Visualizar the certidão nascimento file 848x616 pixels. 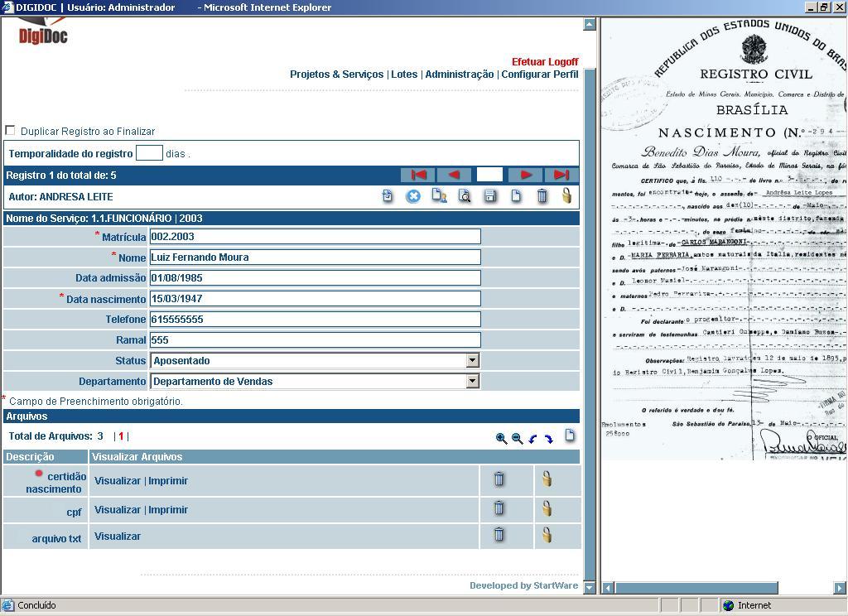(x=118, y=481)
